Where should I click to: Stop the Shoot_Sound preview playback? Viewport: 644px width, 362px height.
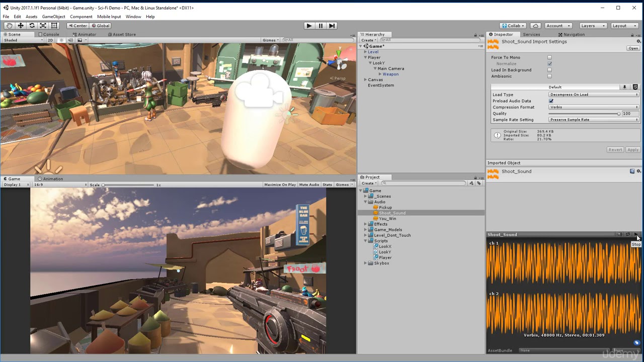tap(636, 234)
